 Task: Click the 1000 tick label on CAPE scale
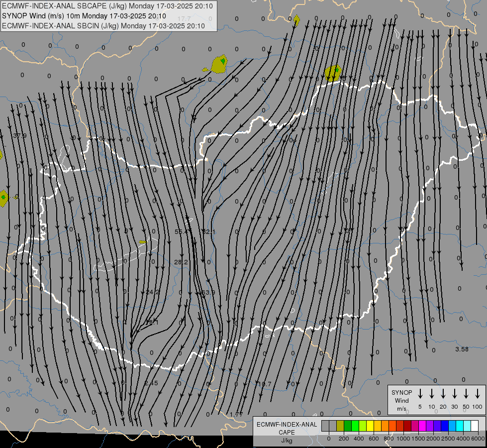tap(403, 439)
